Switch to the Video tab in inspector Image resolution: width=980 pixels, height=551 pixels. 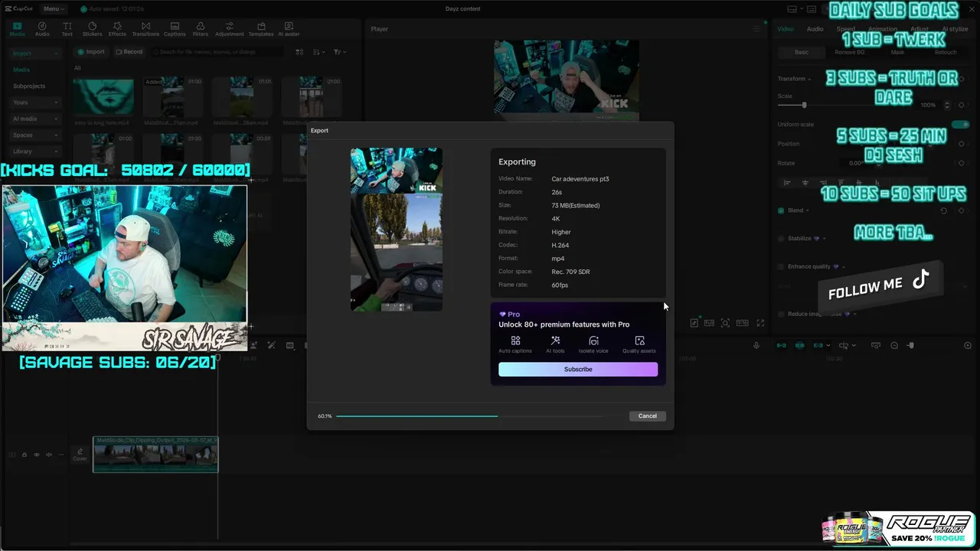[x=786, y=29]
